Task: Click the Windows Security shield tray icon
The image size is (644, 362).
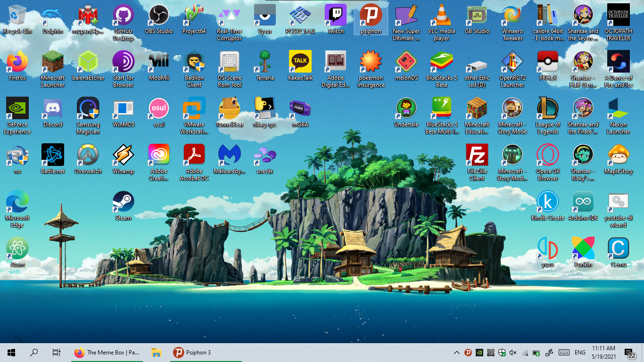Action: tap(502, 353)
